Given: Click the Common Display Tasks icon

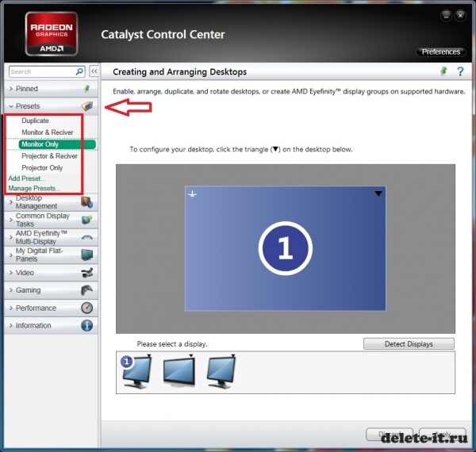Looking at the screenshot, I should click(86, 220).
